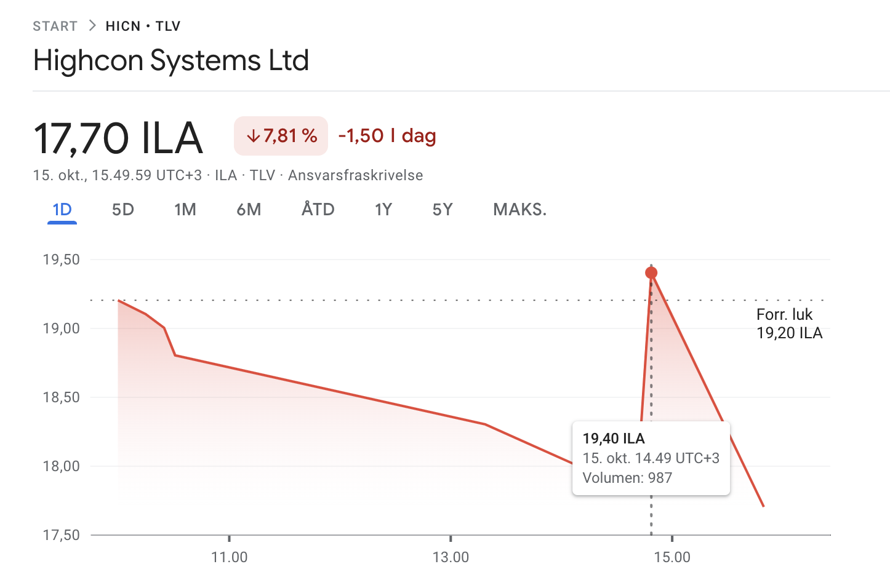
Task: Show the 1Y chart range
Action: (x=383, y=210)
